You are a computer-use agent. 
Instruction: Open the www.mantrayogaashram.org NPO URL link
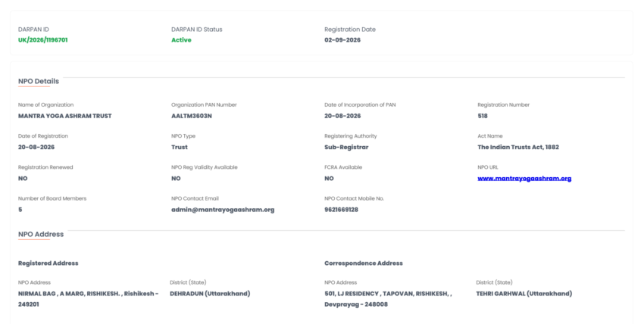(x=524, y=179)
